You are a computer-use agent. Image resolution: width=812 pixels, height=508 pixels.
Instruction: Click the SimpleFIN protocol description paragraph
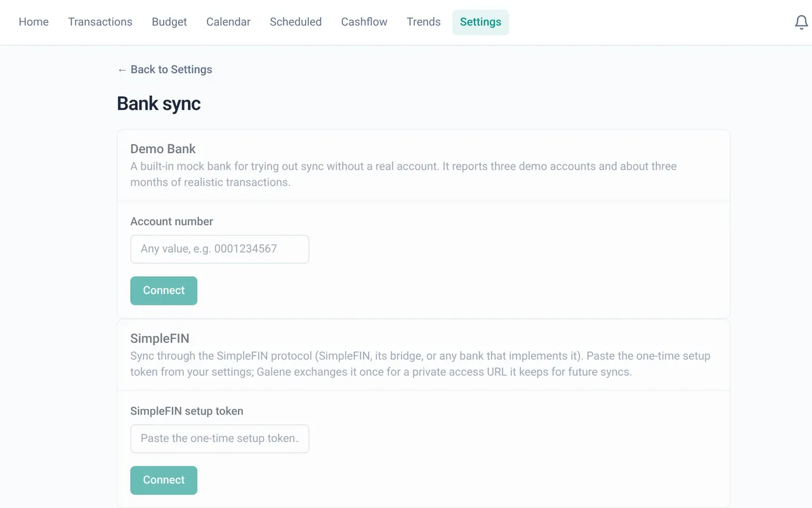pyautogui.click(x=421, y=364)
